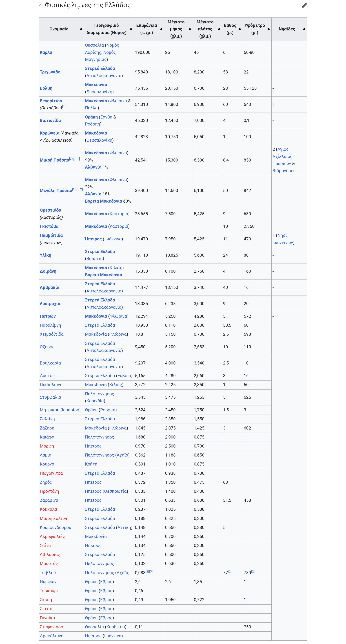Open the Τριχωνίδα lake article
The height and width of the screenshot is (644, 346).
tap(50, 72)
